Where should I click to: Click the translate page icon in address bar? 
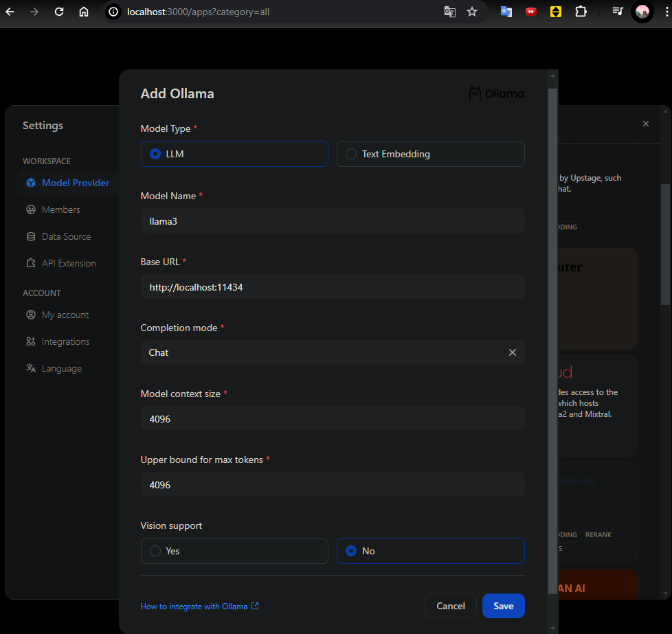(x=449, y=12)
